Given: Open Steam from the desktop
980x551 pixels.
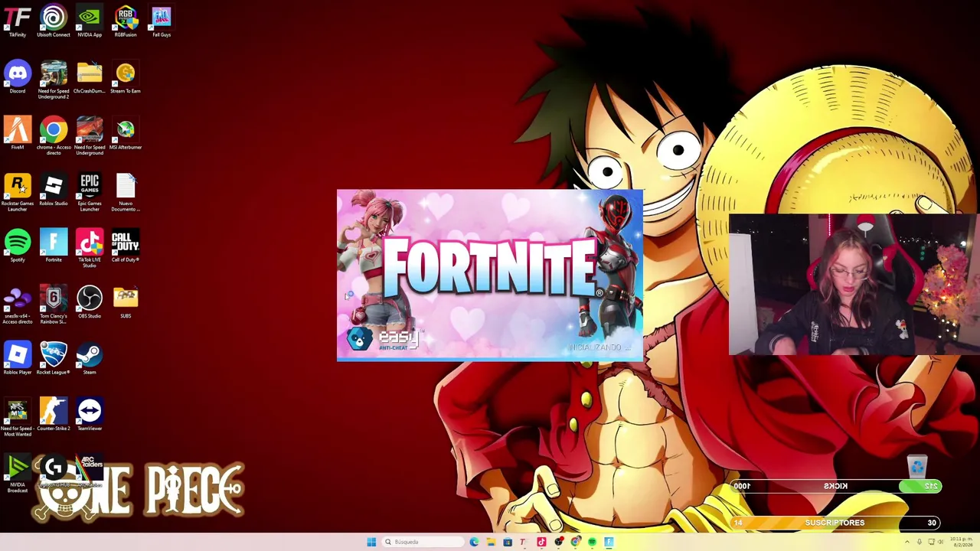Looking at the screenshot, I should (x=90, y=358).
